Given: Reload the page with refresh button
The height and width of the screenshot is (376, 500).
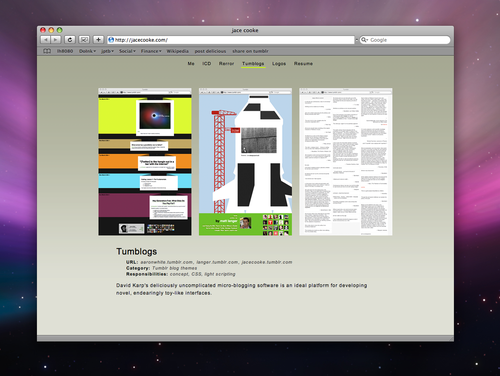Looking at the screenshot, I should (x=70, y=40).
